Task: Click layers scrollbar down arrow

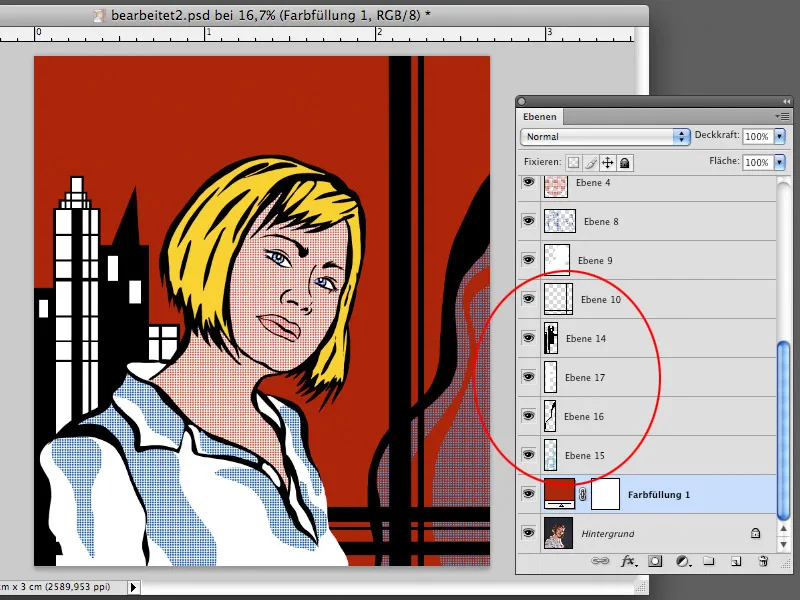Action: 783,544
